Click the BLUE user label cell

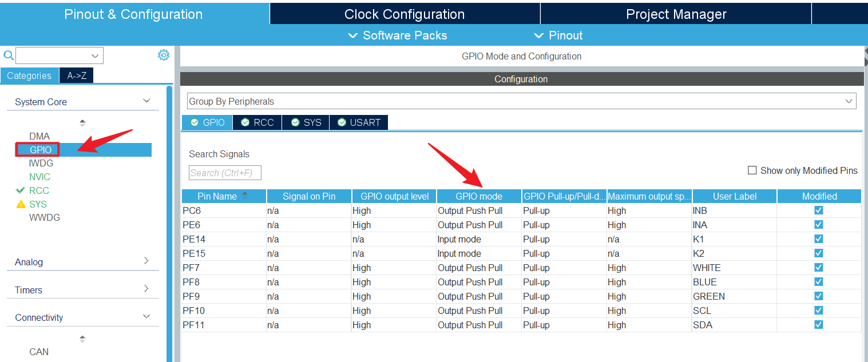click(734, 282)
